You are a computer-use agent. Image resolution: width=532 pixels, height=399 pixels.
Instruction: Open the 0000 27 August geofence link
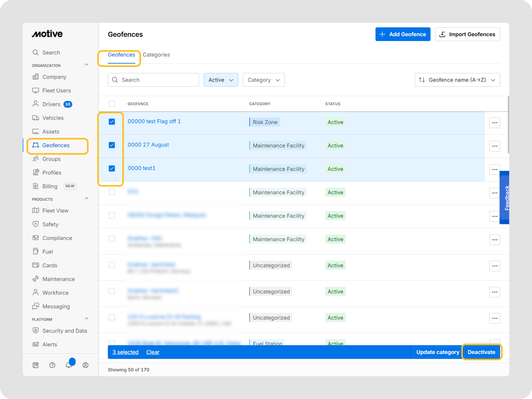[148, 145]
